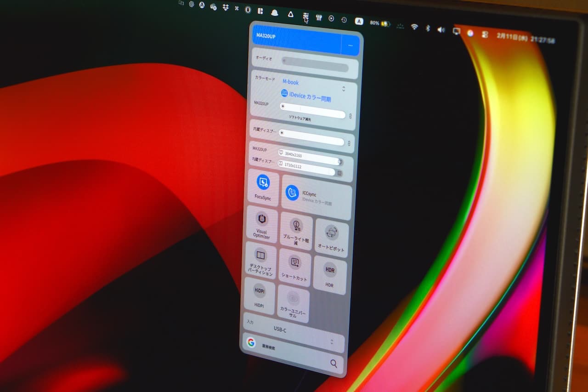The image size is (588, 392).
Task: Click the search magnifier icon
Action: click(x=334, y=364)
